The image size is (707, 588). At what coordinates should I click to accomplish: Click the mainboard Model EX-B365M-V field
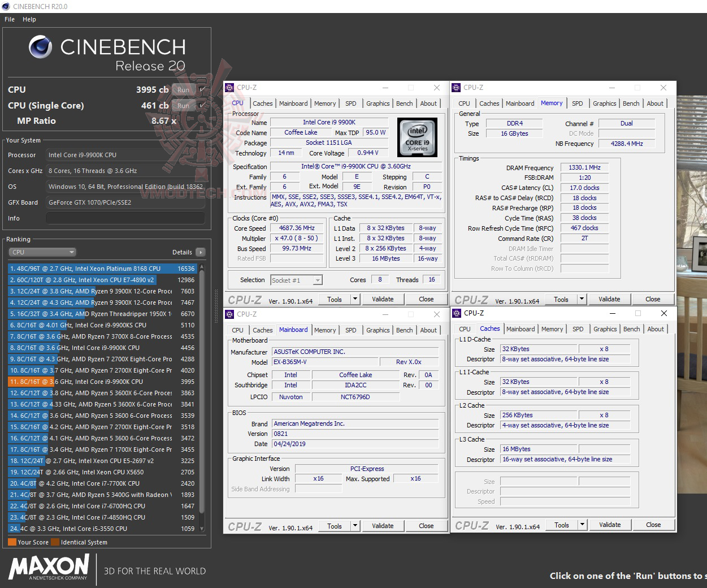tap(325, 362)
